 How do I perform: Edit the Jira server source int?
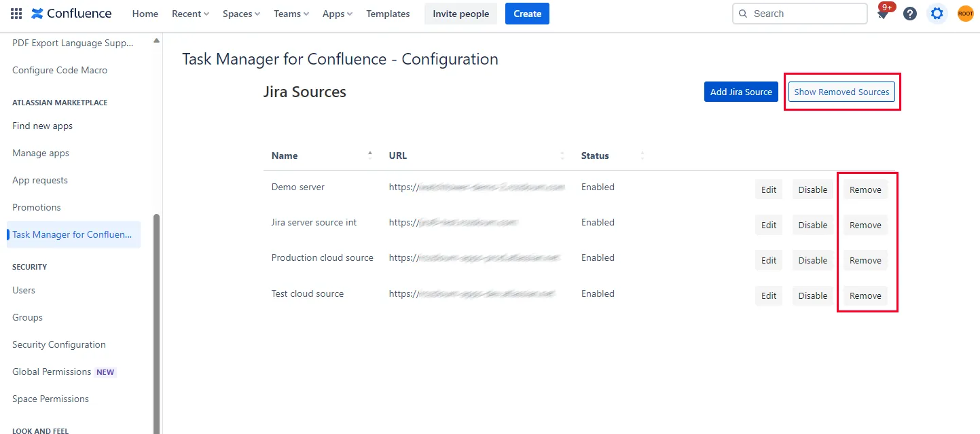pos(769,225)
